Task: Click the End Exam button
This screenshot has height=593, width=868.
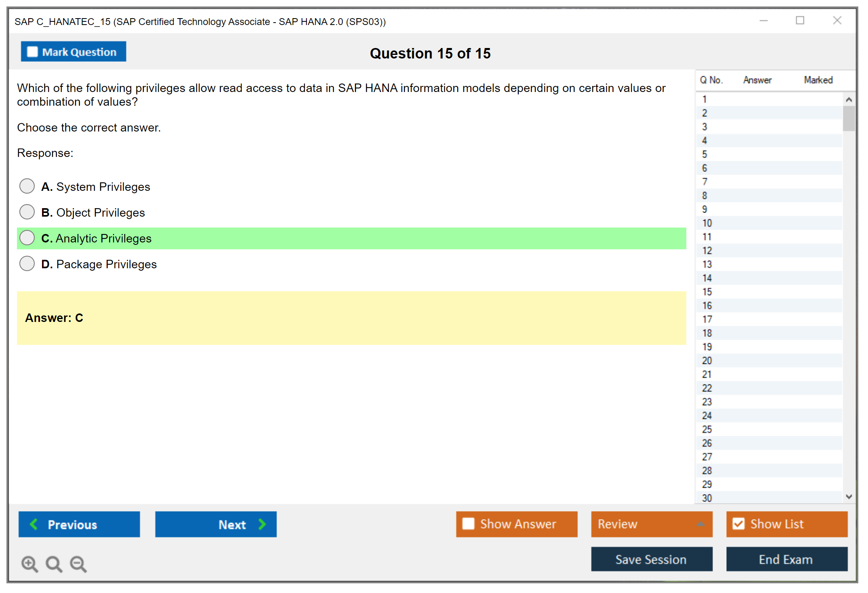Action: pos(786,559)
